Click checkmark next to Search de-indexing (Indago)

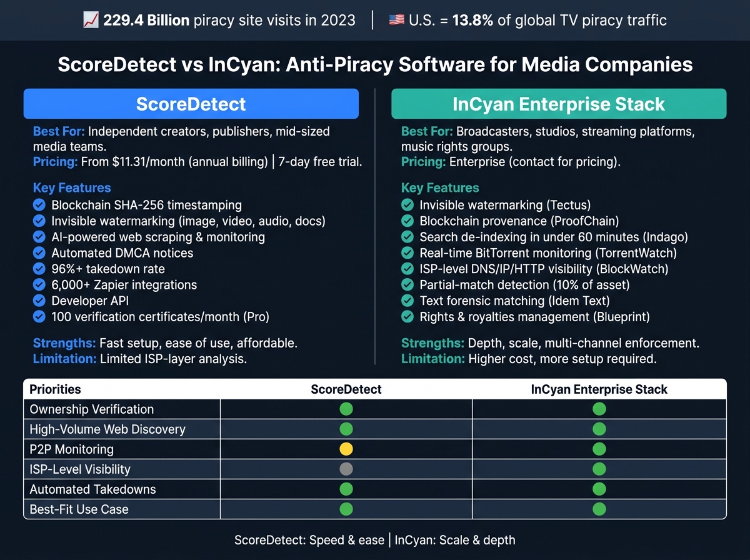tap(407, 237)
